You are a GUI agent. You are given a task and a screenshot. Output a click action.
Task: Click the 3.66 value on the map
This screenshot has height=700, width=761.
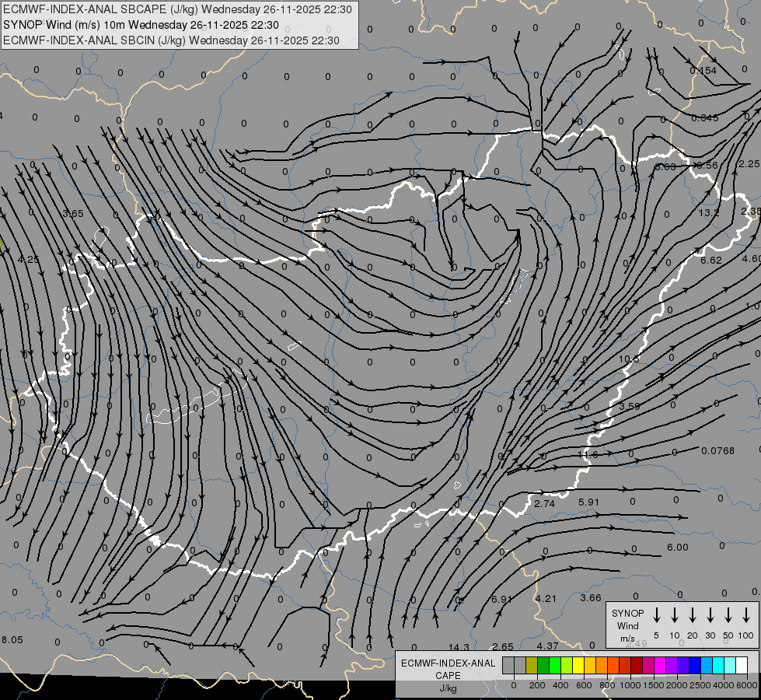coord(591,597)
